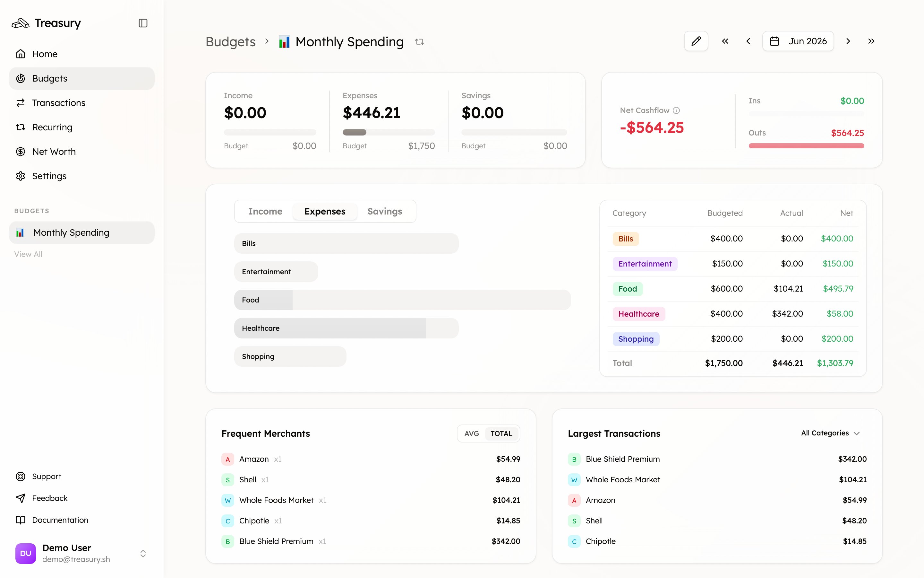The image size is (924, 578).
Task: Click Blue Shield's B icon in Largest Transactions
Action: [x=574, y=459]
